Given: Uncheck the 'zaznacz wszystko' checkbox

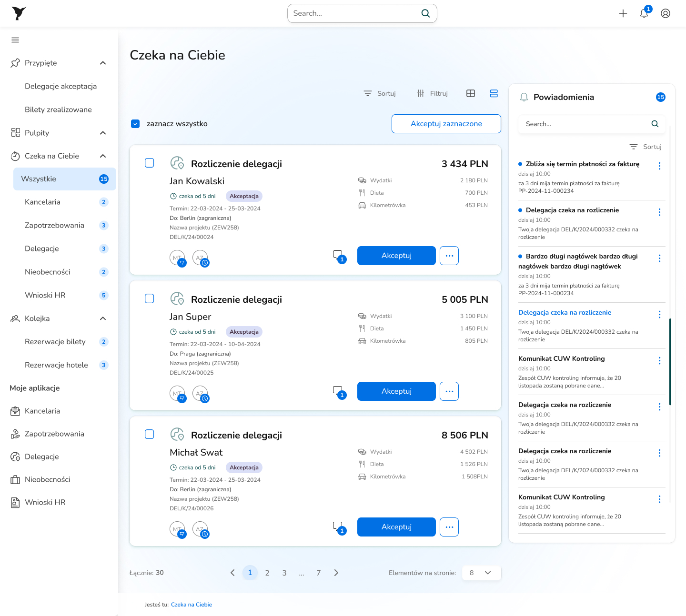Looking at the screenshot, I should click(135, 124).
